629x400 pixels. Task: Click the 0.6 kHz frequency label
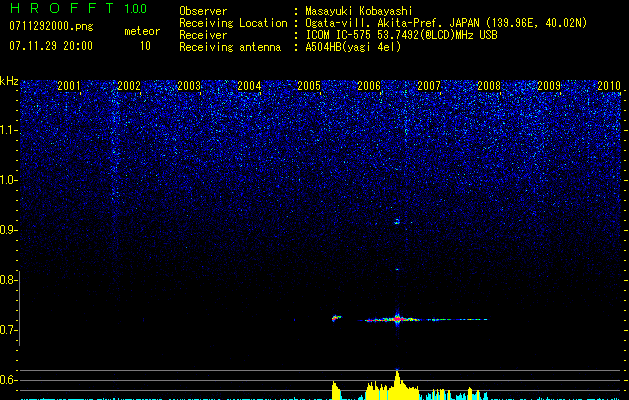coord(8,380)
